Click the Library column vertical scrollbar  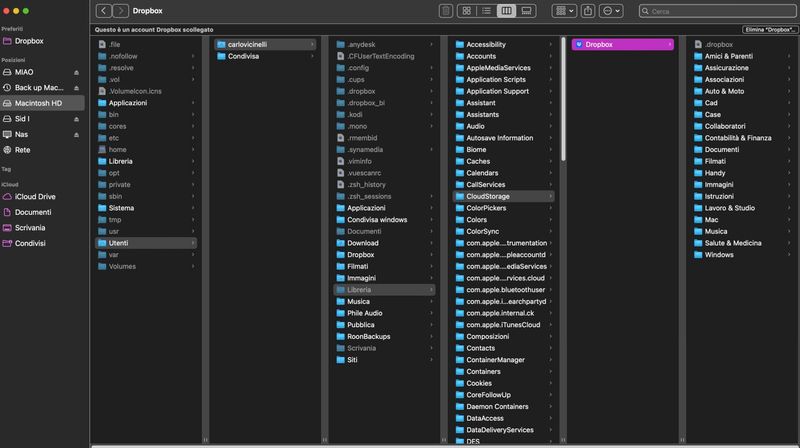tap(564, 100)
